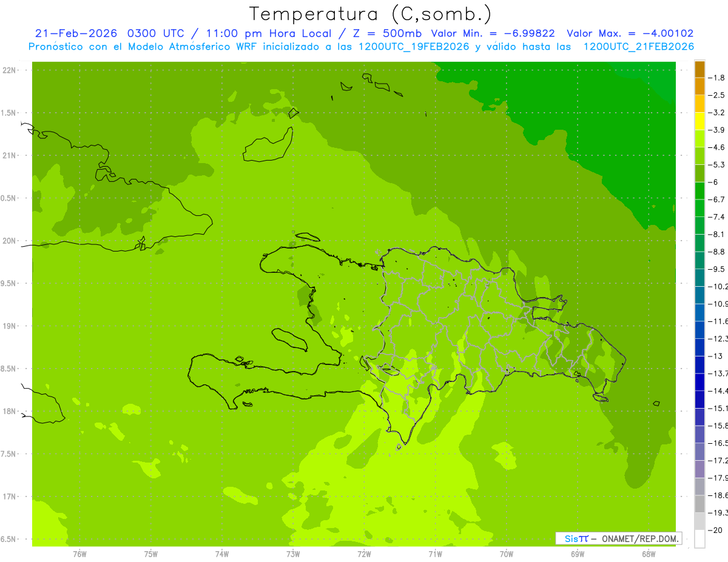
Task: Click the '73W' longitude axis label
Action: click(x=293, y=553)
